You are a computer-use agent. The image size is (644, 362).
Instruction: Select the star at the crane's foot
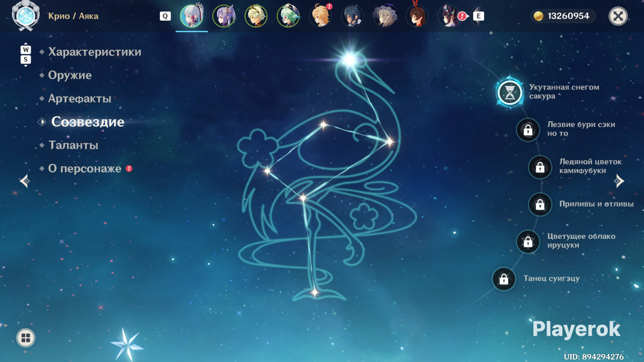point(314,292)
